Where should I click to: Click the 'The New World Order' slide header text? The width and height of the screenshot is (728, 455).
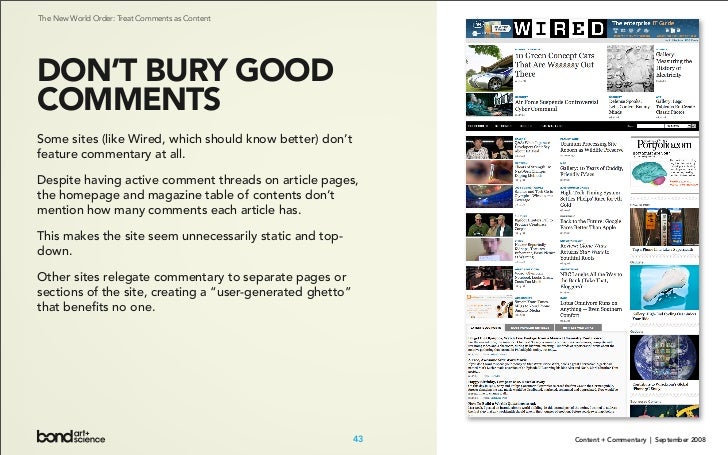click(124, 18)
